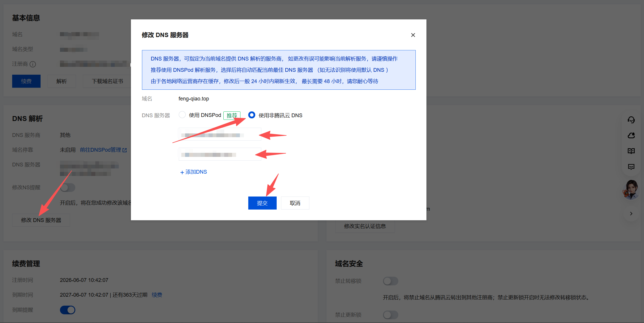Screen dimensions: 644x323
Task: Click the domain name feng-qiao.top
Action: point(194,99)
